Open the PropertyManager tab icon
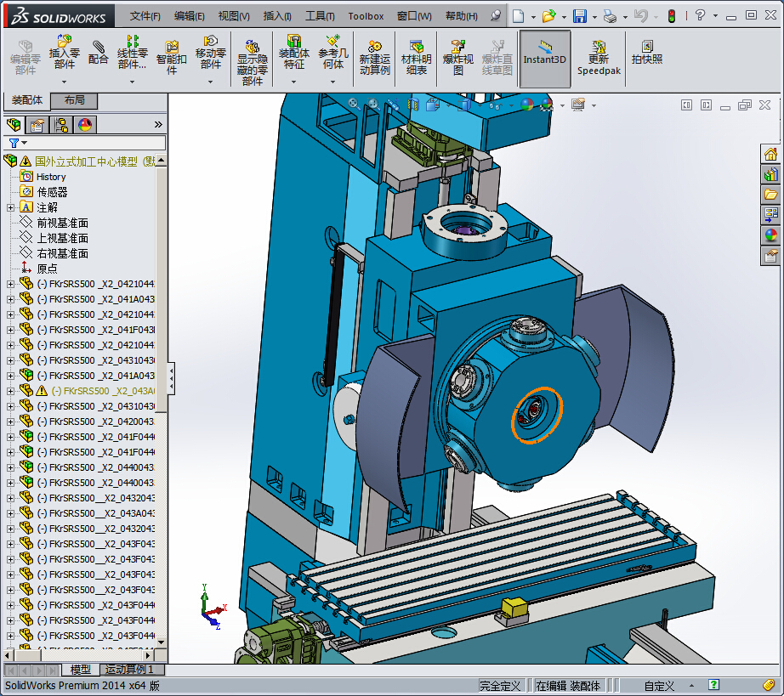The height and width of the screenshot is (696, 784). point(37,125)
